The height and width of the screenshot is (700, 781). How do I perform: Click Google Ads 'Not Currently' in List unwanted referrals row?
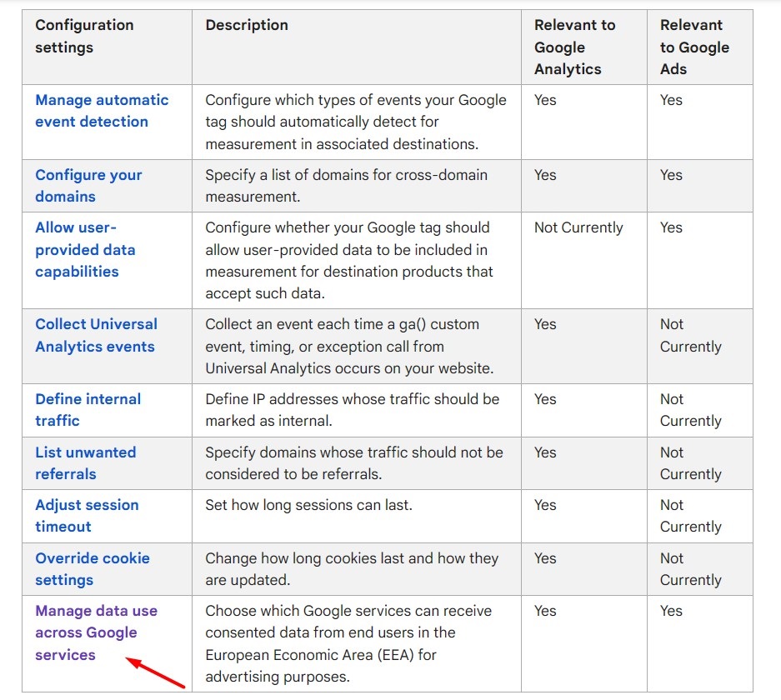690,463
